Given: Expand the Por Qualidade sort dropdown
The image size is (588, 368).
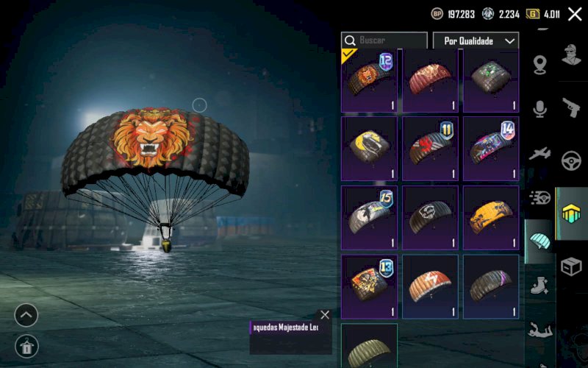Looking at the screenshot, I should (x=476, y=40).
